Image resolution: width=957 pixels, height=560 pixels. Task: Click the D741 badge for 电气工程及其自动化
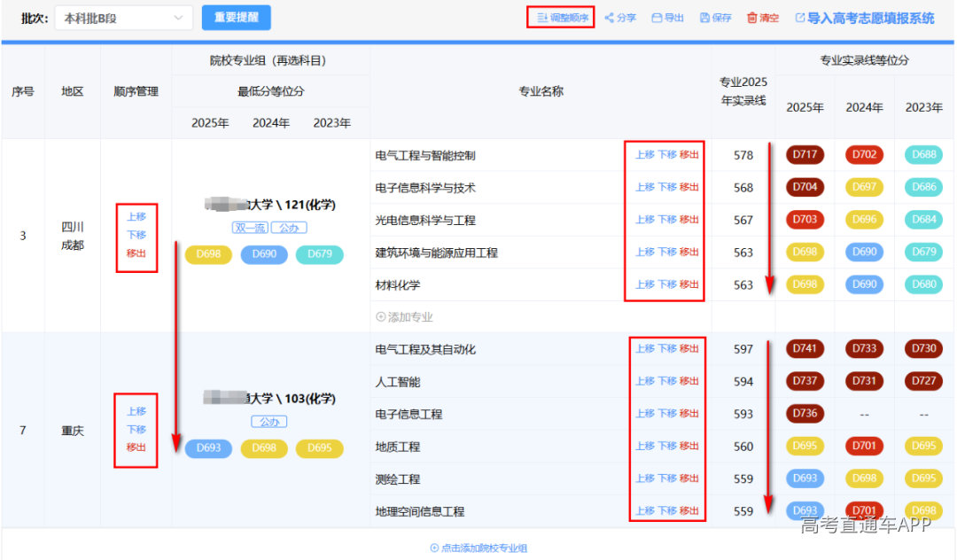coord(805,349)
